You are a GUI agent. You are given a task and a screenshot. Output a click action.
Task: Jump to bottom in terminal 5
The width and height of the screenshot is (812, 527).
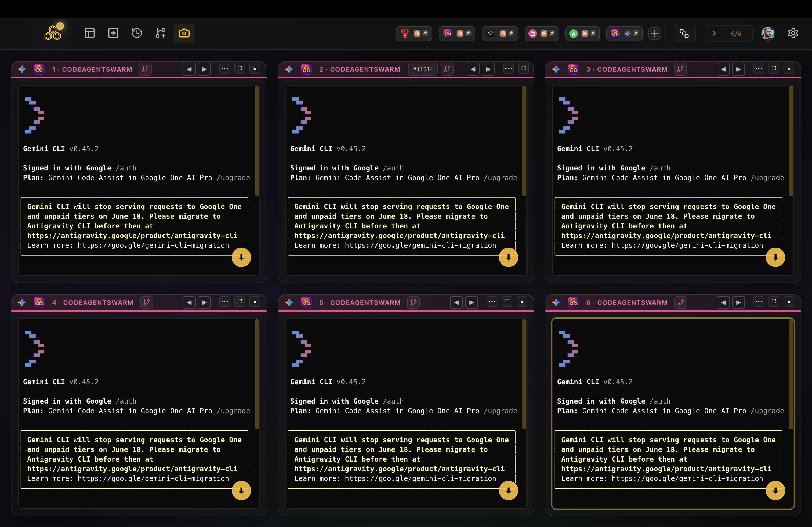coord(508,491)
